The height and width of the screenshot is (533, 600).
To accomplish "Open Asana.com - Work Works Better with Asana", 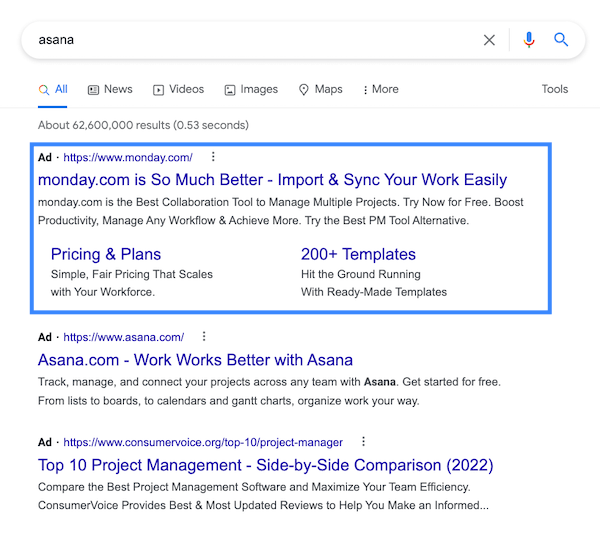I will tap(195, 360).
